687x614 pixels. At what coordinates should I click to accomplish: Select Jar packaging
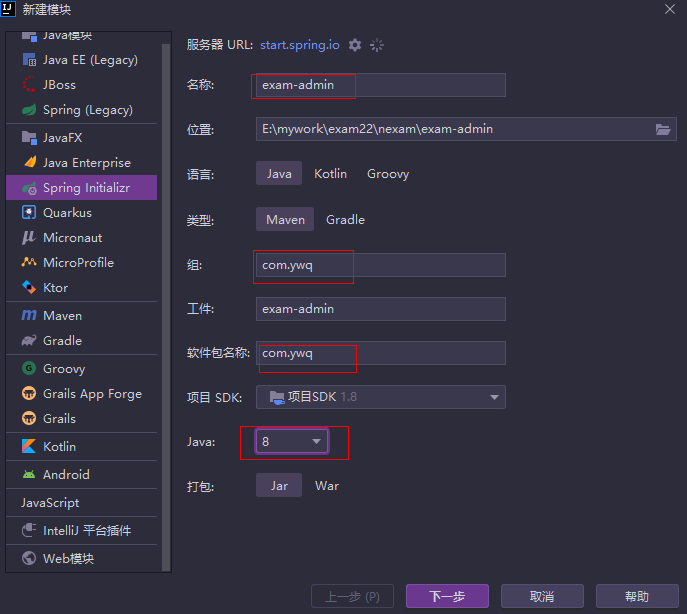point(279,485)
